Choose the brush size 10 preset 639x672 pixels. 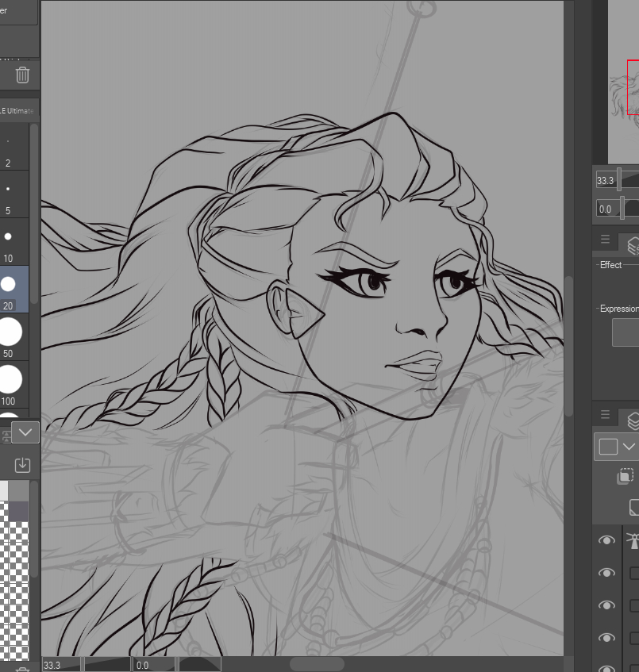[8, 244]
